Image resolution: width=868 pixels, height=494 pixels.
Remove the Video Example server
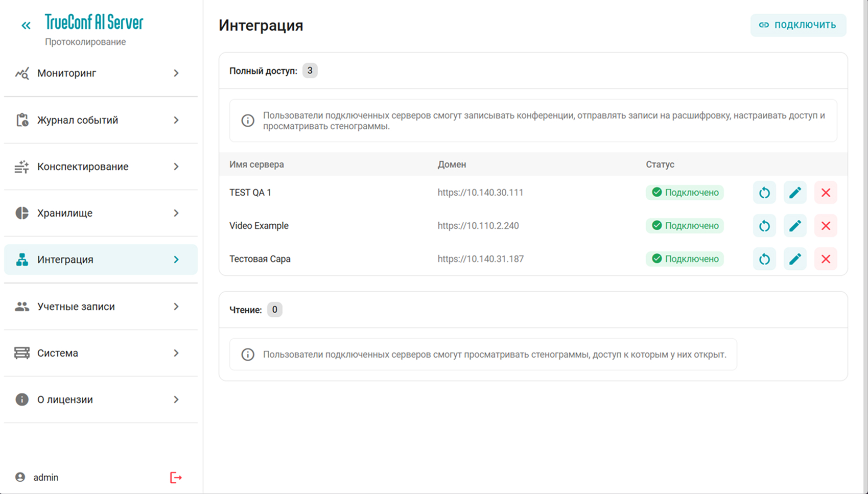826,226
